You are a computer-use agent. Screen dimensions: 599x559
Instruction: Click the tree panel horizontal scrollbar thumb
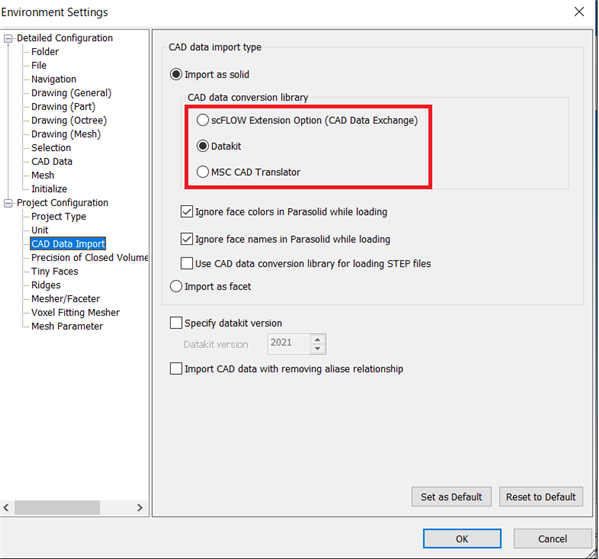tap(57, 508)
